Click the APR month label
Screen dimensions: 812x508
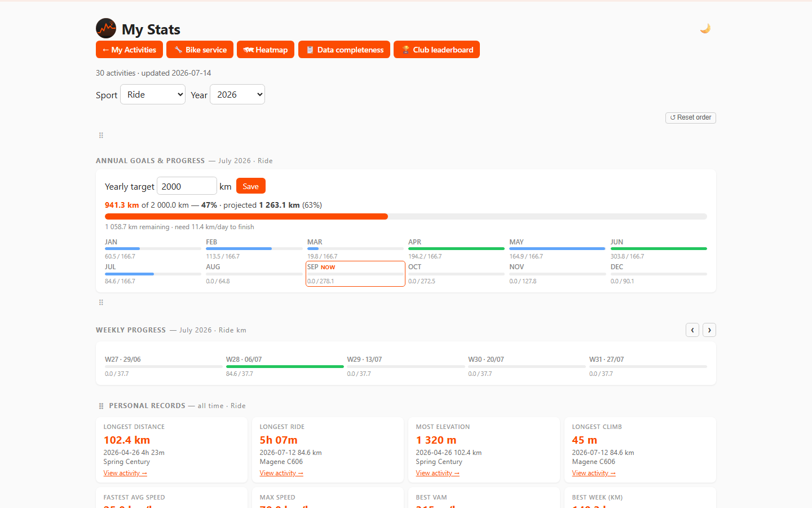[415, 242]
